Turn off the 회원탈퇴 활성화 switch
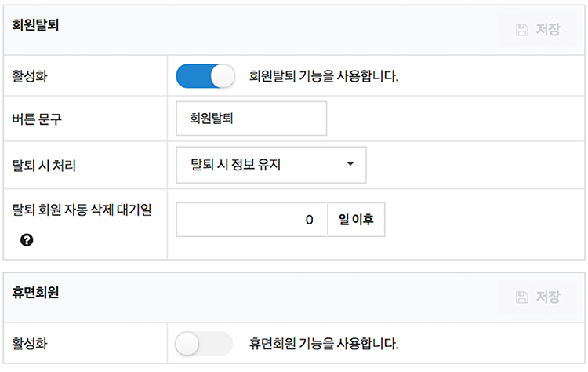The image size is (588, 372). coord(205,76)
